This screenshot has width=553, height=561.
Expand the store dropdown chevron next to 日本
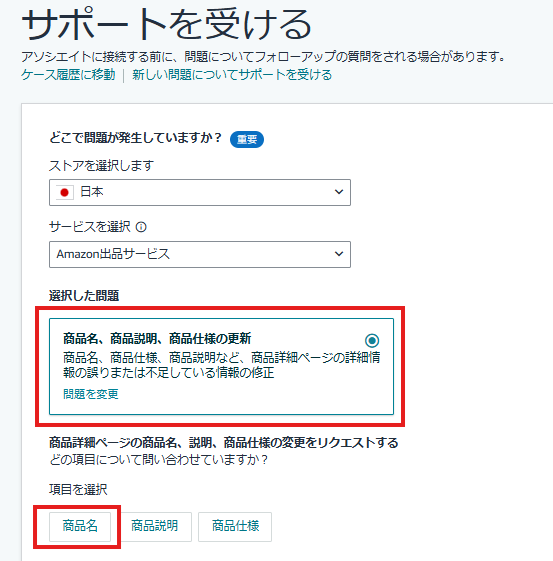click(339, 192)
